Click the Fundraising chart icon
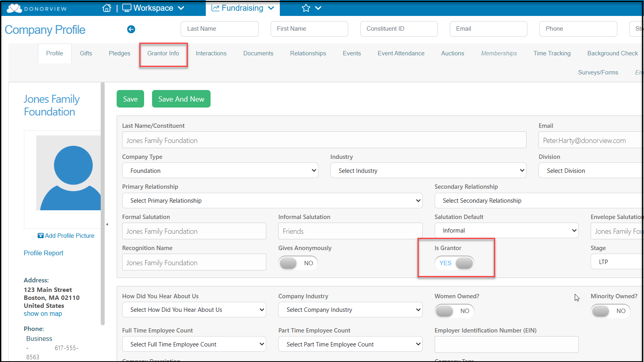The height and width of the screenshot is (362, 644). click(x=215, y=8)
